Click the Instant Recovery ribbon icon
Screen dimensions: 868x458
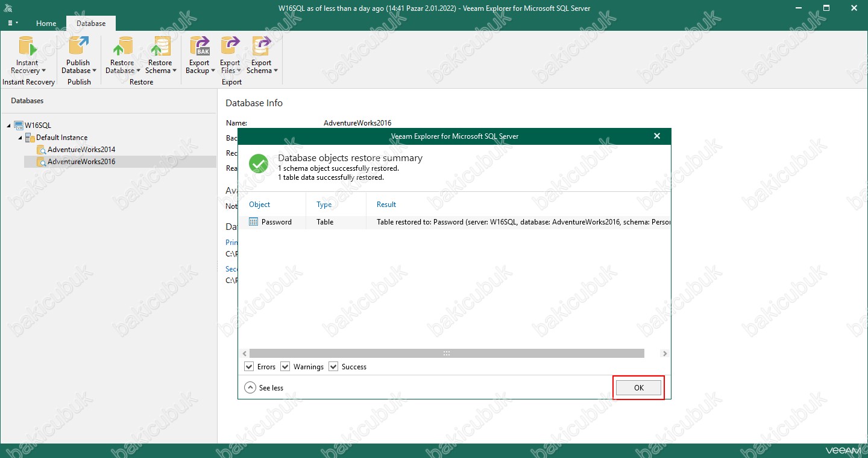click(27, 46)
